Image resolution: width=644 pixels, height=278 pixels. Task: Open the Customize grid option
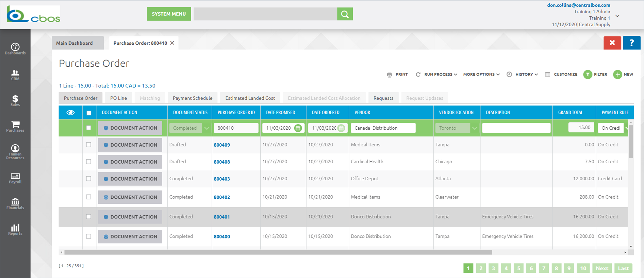pos(561,75)
